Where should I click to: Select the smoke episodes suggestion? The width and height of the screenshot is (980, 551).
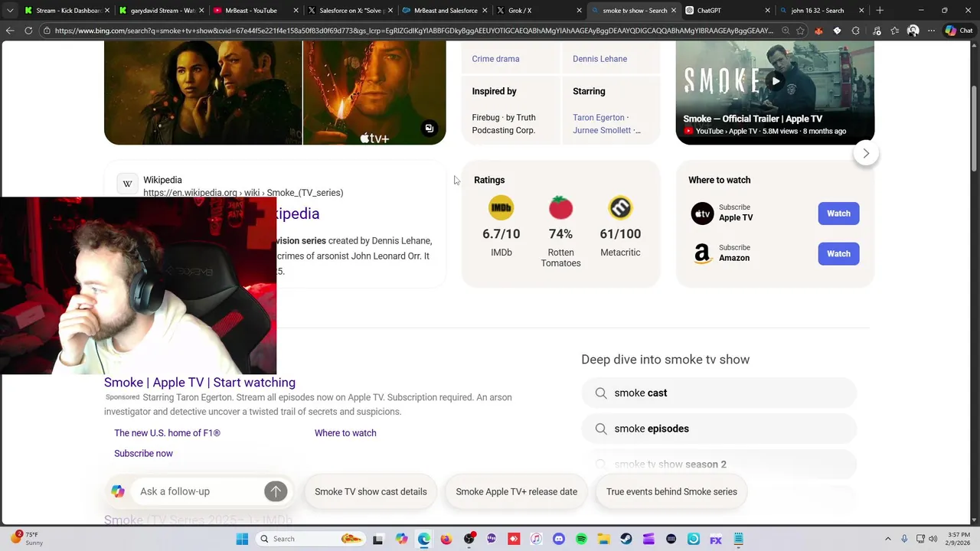coord(718,429)
